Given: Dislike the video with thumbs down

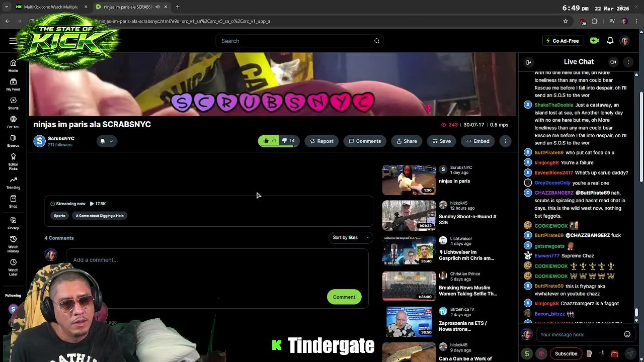Looking at the screenshot, I should [289, 141].
